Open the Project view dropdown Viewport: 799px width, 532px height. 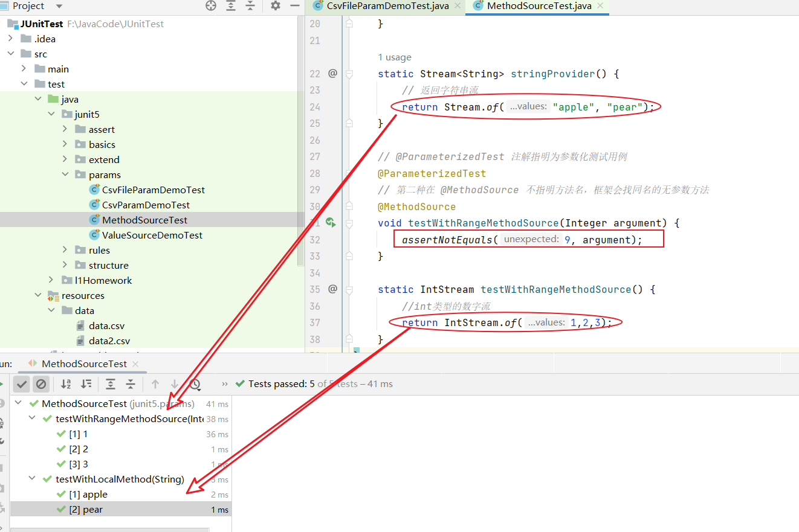(x=59, y=6)
